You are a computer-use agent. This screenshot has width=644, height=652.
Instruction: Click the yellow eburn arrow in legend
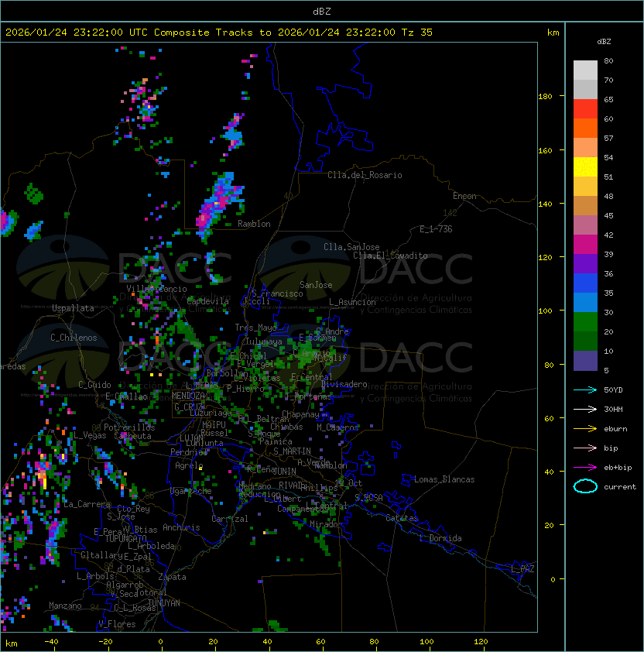pyautogui.click(x=585, y=429)
